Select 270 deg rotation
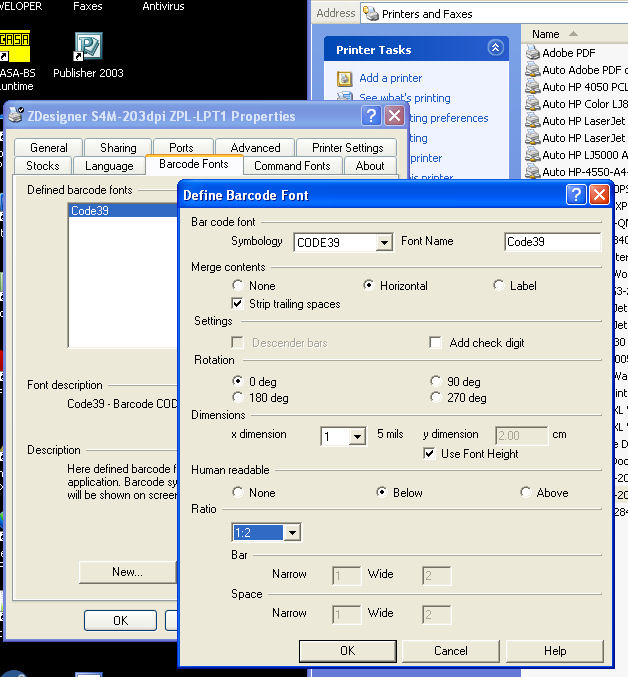The image size is (628, 677). 435,397
